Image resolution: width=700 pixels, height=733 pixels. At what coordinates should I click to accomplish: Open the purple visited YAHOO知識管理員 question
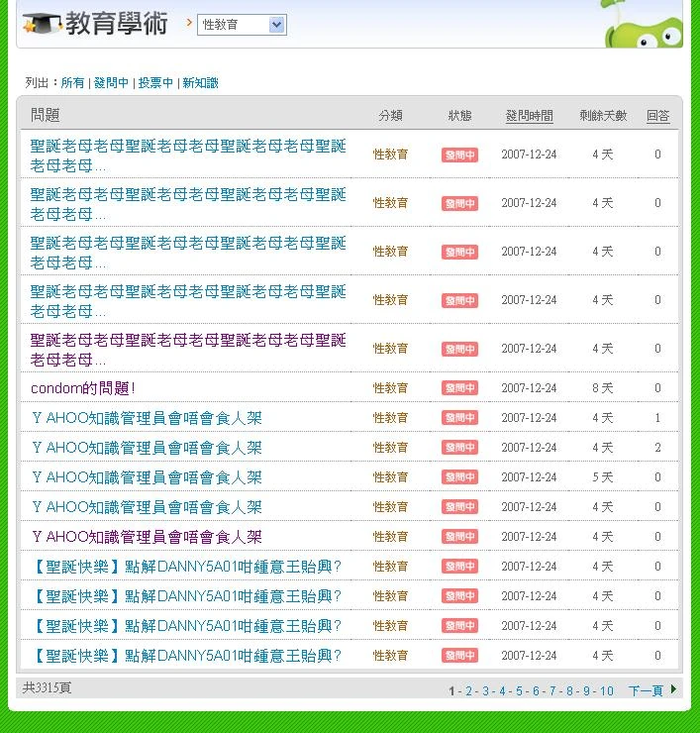(x=147, y=537)
